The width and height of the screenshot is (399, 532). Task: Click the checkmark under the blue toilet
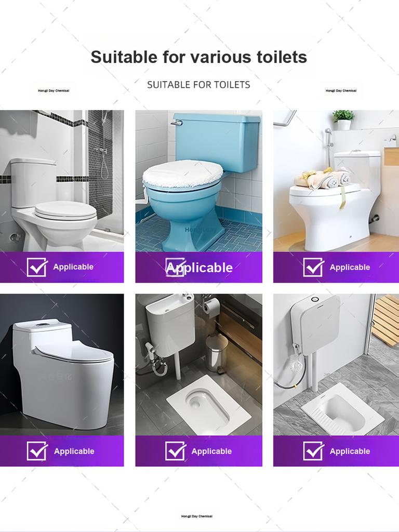click(176, 267)
